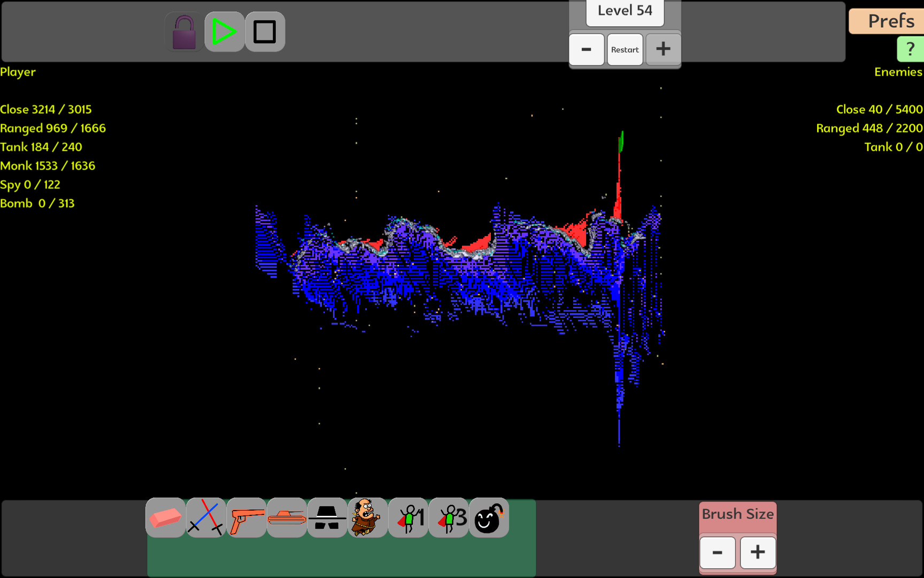Click the player's Tank 184 / 240 stat
Image resolution: width=924 pixels, height=578 pixels.
[41, 147]
